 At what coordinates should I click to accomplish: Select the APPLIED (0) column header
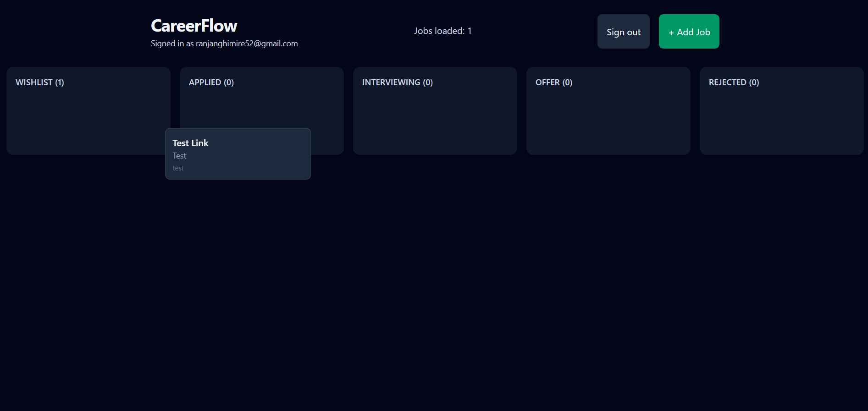point(211,82)
